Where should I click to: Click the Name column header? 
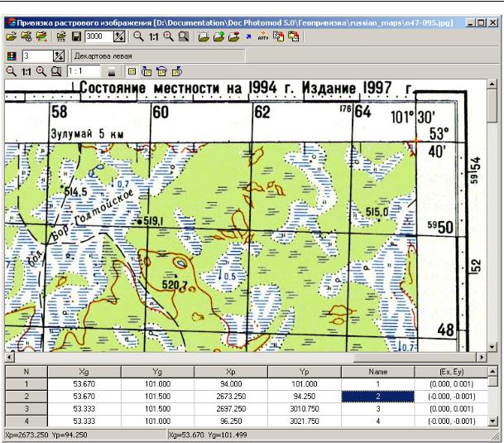pos(377,372)
